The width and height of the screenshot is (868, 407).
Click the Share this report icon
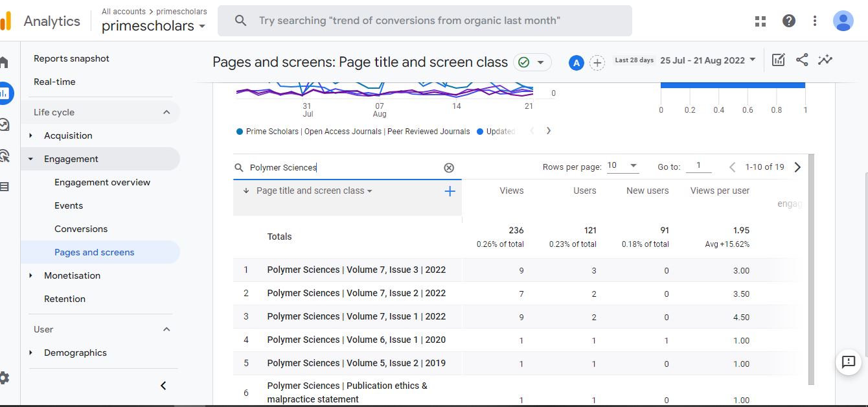click(x=802, y=60)
